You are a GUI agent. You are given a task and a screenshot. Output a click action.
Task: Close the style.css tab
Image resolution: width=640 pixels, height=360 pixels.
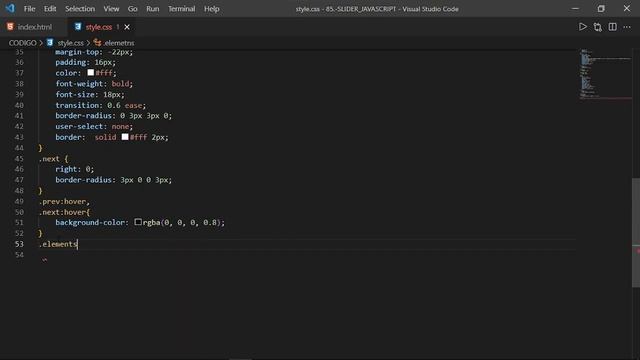(x=127, y=27)
